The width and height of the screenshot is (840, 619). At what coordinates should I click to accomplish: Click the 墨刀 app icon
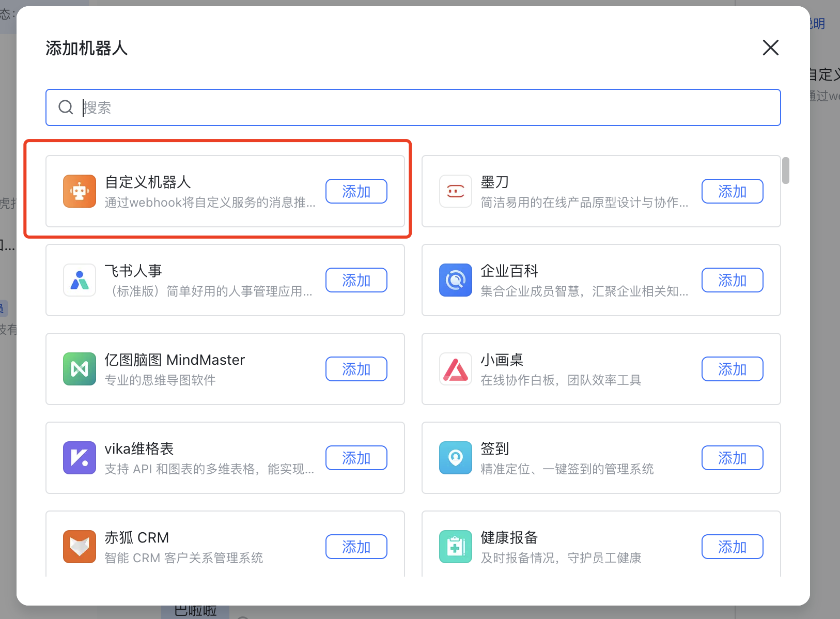pos(456,191)
